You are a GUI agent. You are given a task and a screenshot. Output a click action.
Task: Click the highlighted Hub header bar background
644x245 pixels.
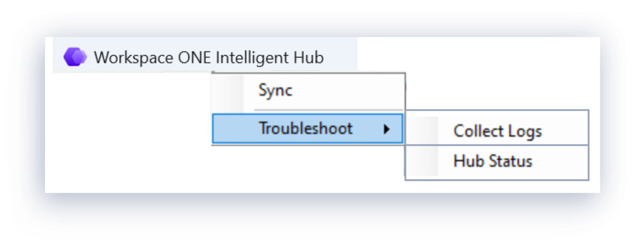[340, 57]
